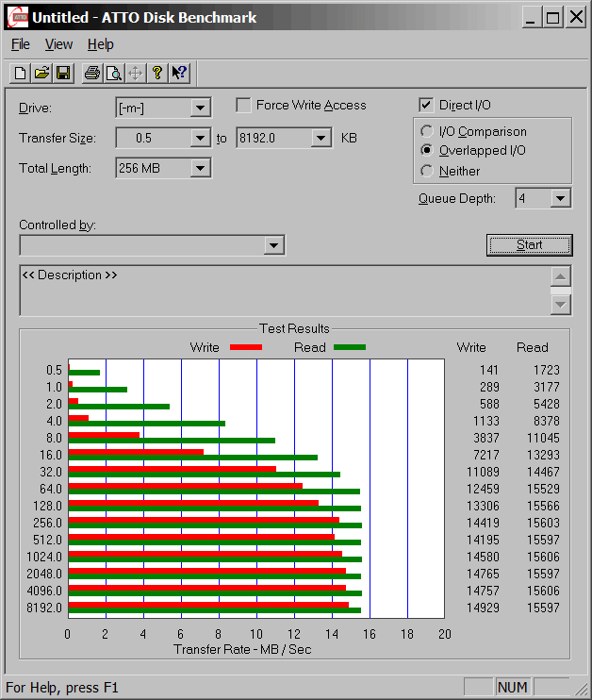This screenshot has width=592, height=700.
Task: Enable the Force Write Access checkbox
Action: (x=243, y=106)
